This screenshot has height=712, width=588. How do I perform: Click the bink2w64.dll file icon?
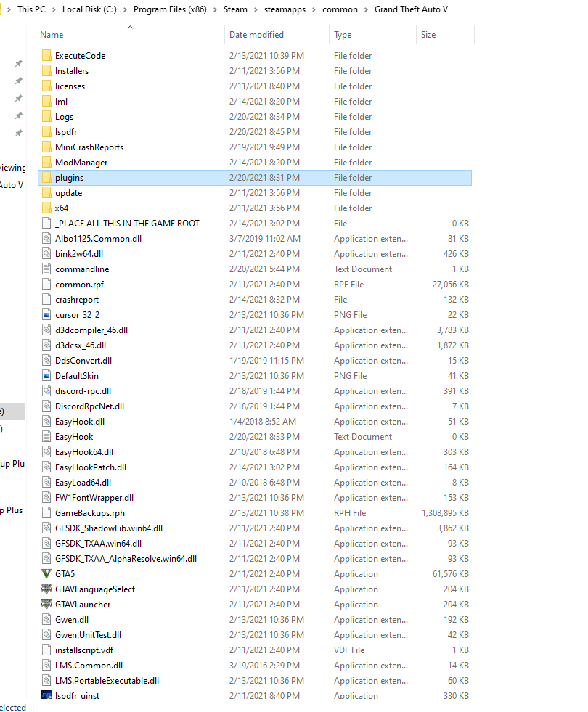(46, 254)
